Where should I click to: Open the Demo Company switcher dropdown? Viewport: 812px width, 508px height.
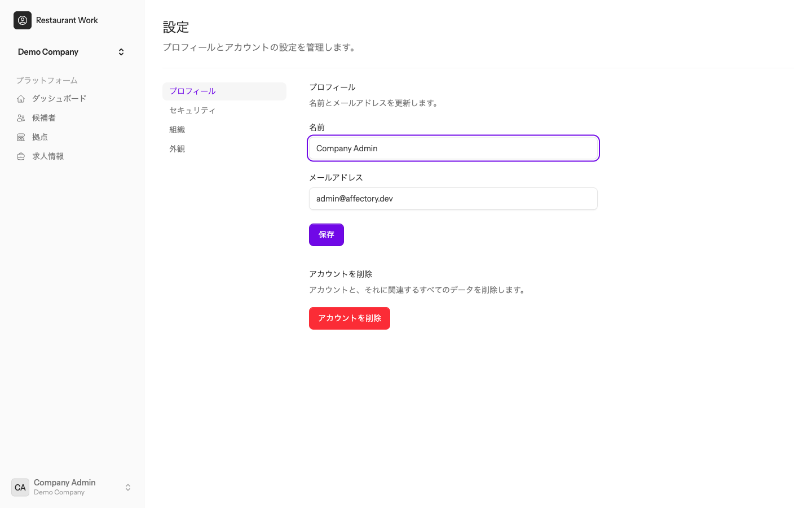point(72,52)
